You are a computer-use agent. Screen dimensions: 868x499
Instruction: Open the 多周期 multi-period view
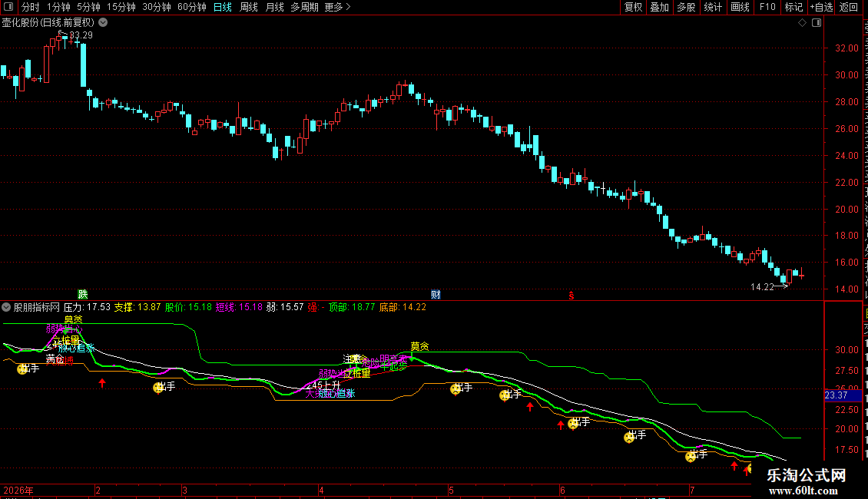point(304,7)
